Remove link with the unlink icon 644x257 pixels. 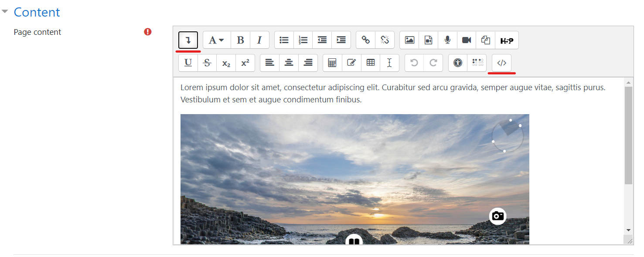pos(385,40)
